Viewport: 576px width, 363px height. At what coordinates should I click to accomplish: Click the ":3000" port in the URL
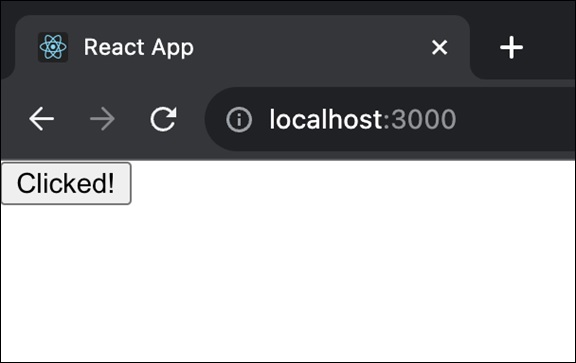point(420,119)
